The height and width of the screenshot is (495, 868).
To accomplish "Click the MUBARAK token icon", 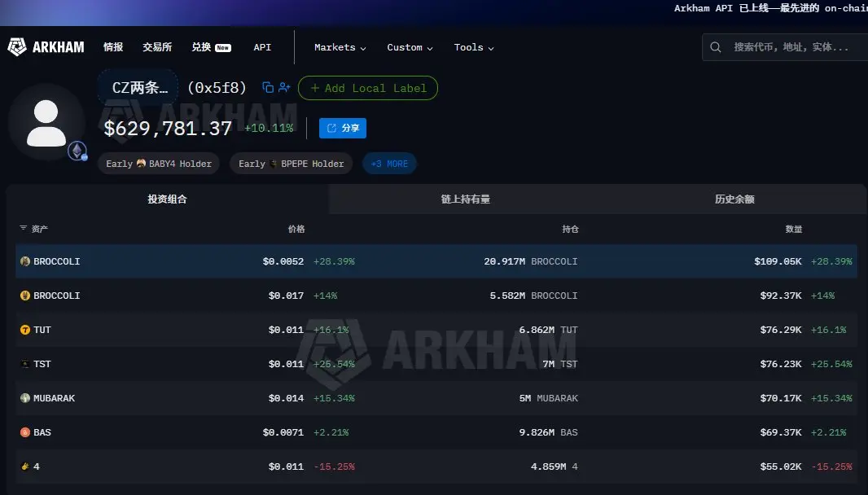I will (x=25, y=398).
